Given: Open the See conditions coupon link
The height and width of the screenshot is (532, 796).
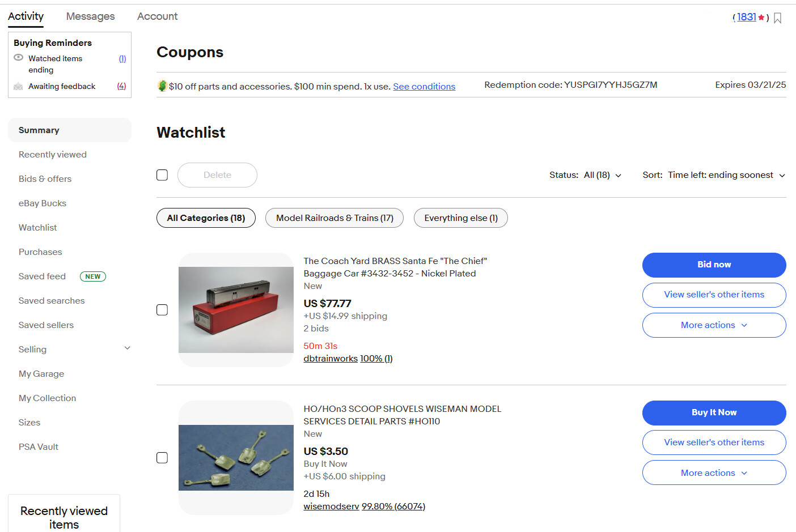Looking at the screenshot, I should click(x=424, y=86).
